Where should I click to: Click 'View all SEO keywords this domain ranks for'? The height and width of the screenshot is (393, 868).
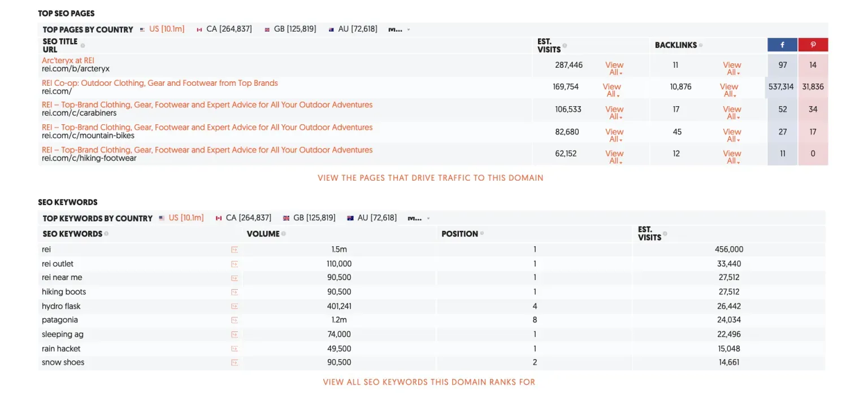(429, 382)
